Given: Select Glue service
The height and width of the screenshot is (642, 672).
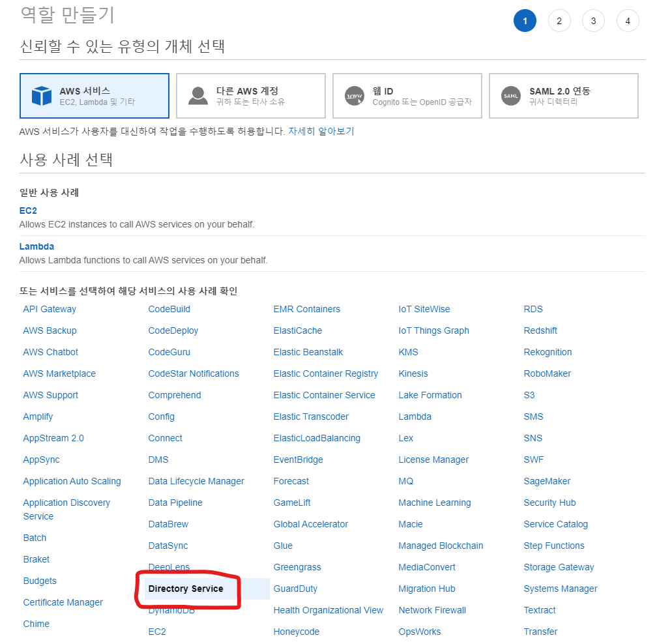Looking at the screenshot, I should point(284,546).
